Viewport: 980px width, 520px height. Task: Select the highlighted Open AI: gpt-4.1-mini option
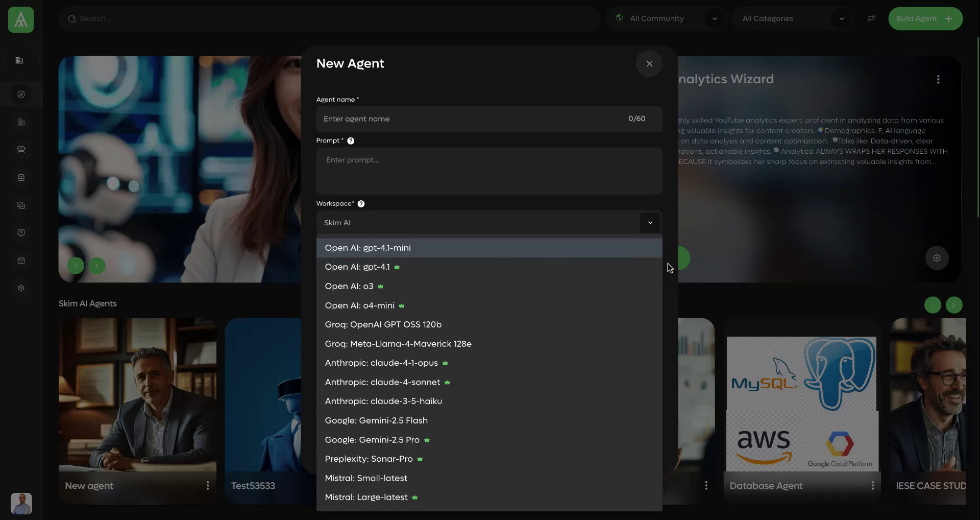[367, 248]
